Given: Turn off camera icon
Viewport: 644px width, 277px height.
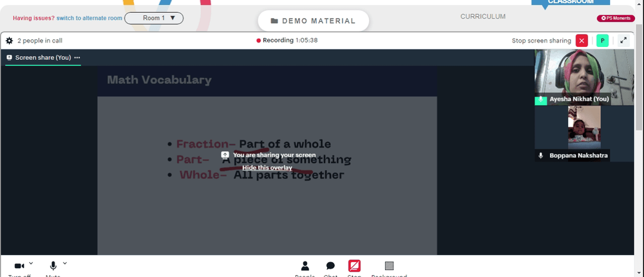Looking at the screenshot, I should pyautogui.click(x=19, y=266).
